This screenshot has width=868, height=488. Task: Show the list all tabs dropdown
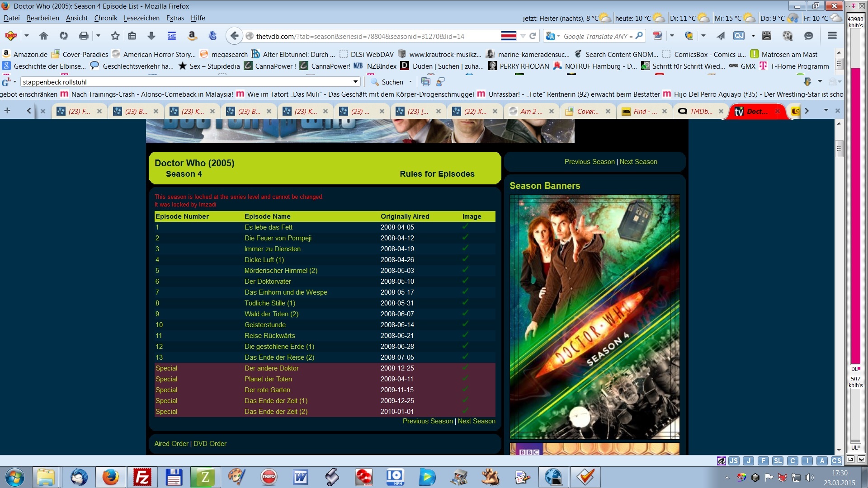[x=826, y=111]
